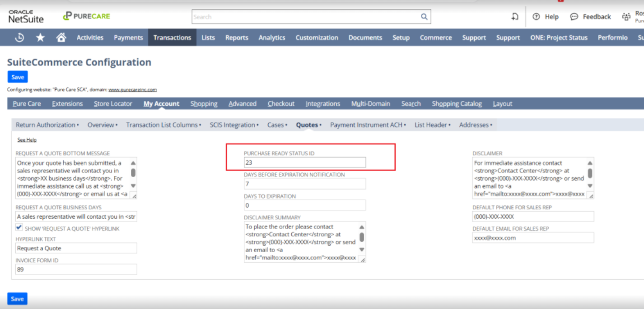Click the Purchase Ready Status ID field

coord(305,162)
